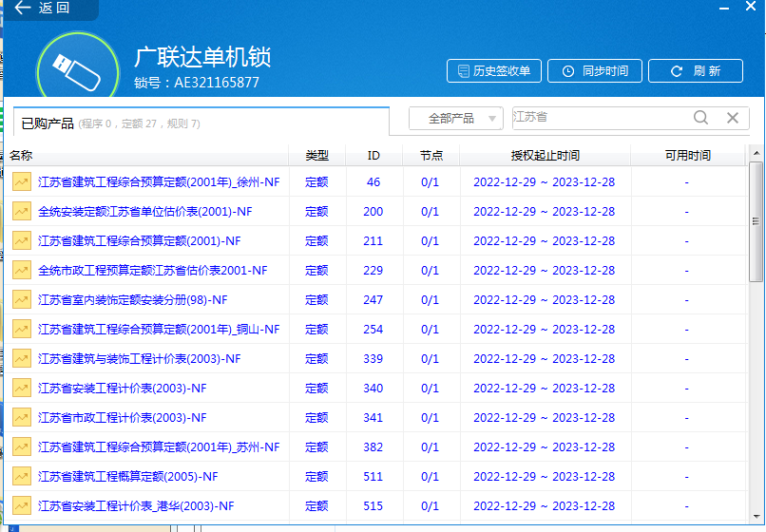The width and height of the screenshot is (766, 532).
Task: Click icon for the 港华(2003)-NF row
Action: 22,505
